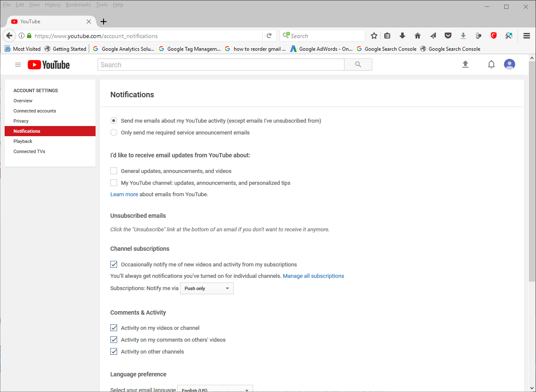Open the YouTube hamburger guide menu

18,65
